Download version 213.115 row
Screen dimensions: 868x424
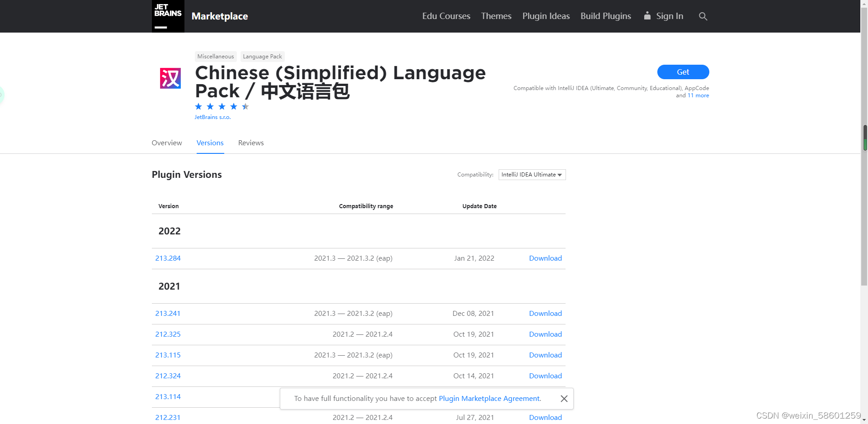coord(546,355)
